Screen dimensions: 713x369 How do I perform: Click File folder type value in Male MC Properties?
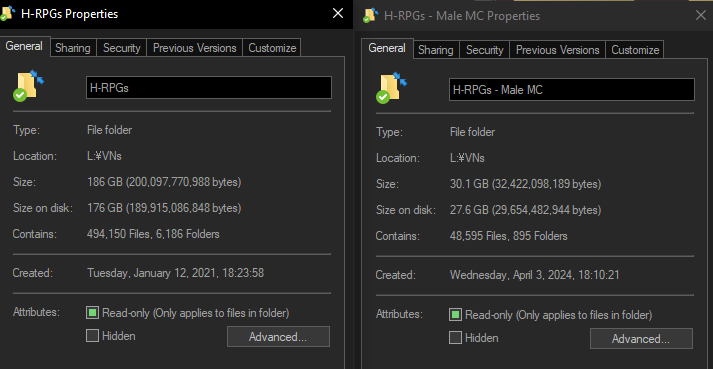tap(472, 132)
